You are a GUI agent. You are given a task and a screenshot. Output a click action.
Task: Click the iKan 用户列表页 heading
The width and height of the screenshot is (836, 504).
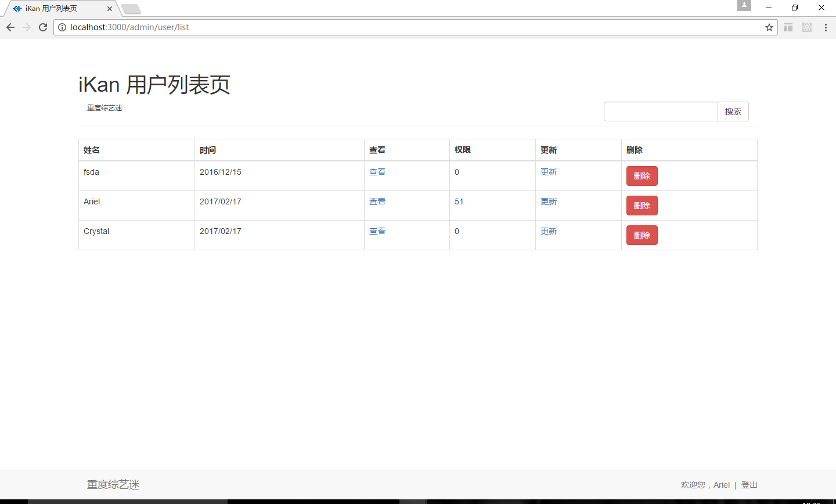[x=154, y=85]
